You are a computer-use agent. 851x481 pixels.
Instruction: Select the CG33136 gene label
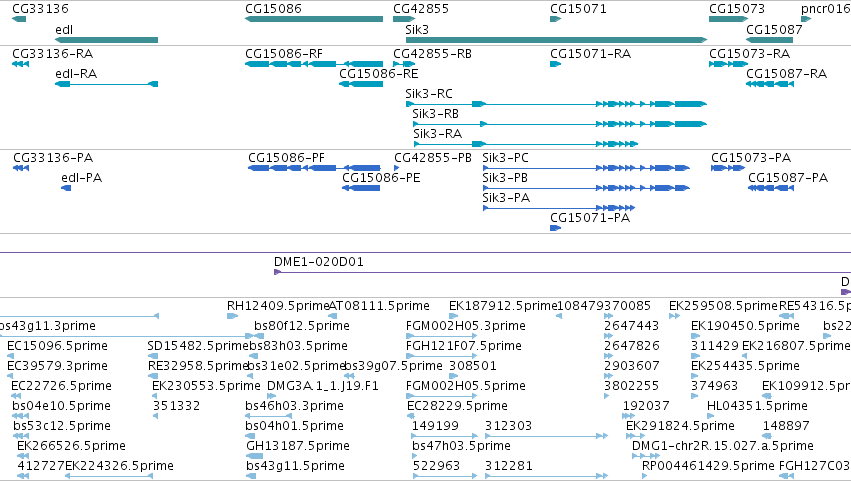[40, 9]
